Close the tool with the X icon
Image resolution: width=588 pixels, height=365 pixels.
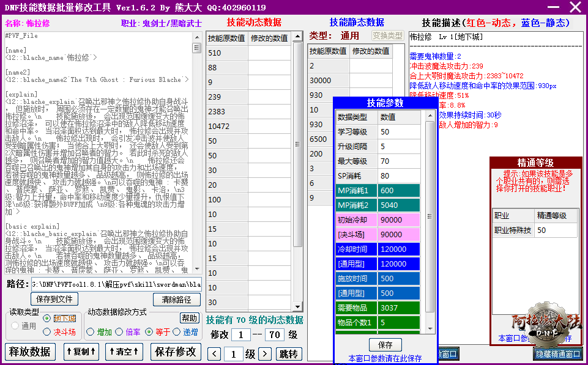coord(575,7)
